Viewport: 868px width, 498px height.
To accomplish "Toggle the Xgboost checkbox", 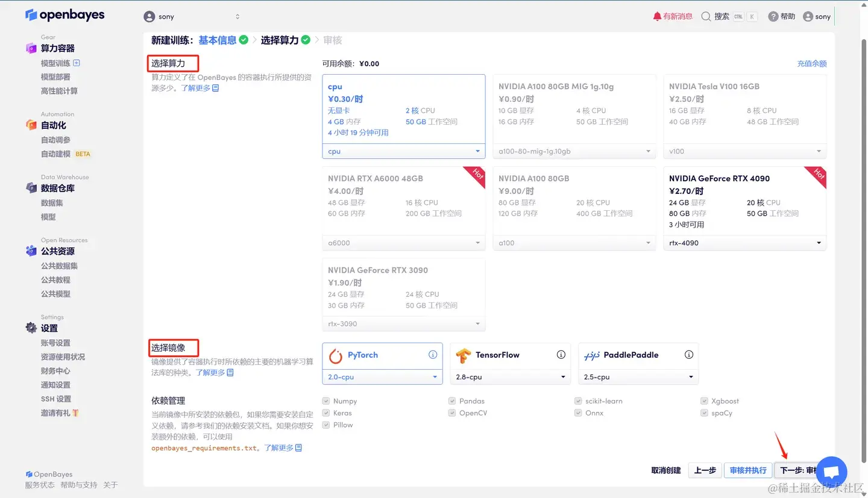I will coord(704,401).
